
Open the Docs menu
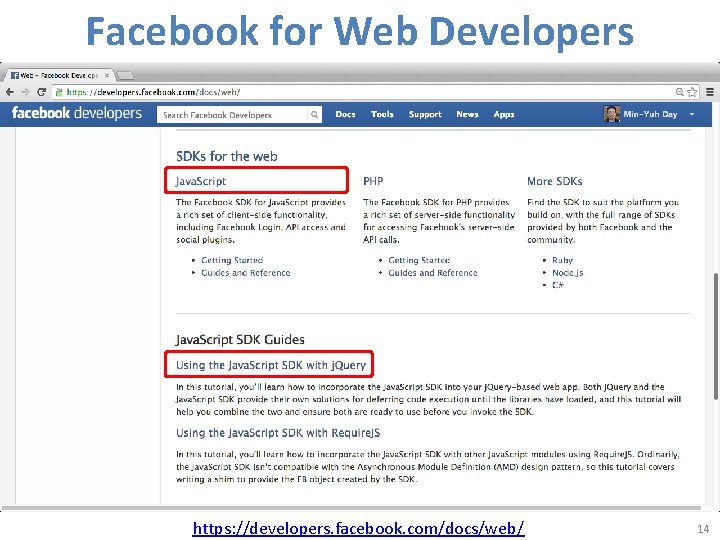(x=345, y=114)
